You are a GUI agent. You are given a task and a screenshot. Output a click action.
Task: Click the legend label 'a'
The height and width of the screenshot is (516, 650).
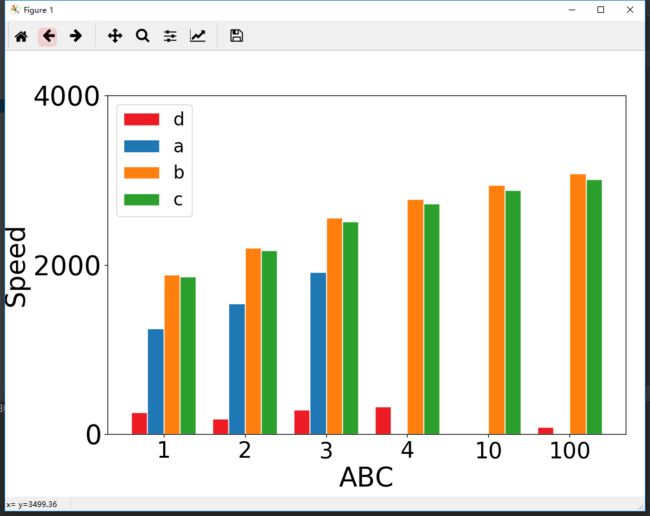(178, 147)
